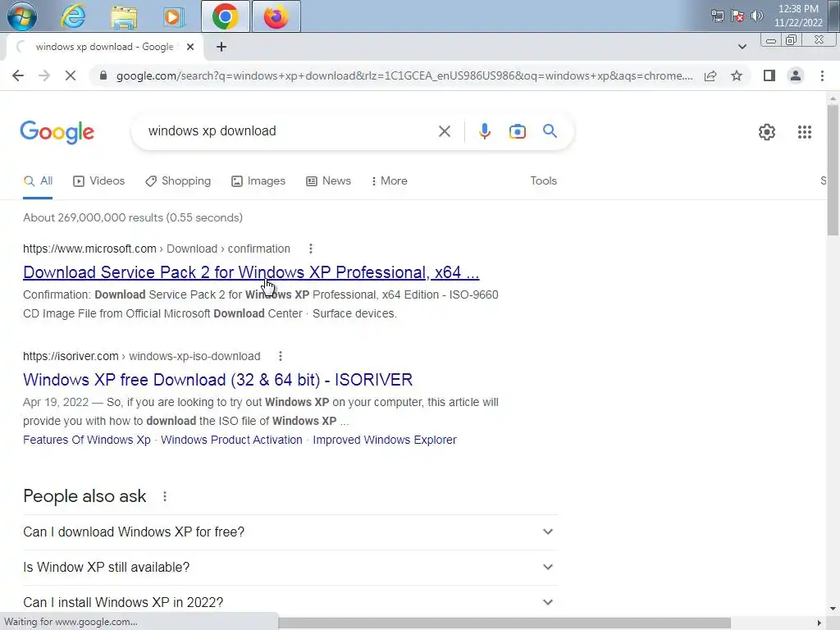Open the Windows Start menu orb

click(22, 16)
